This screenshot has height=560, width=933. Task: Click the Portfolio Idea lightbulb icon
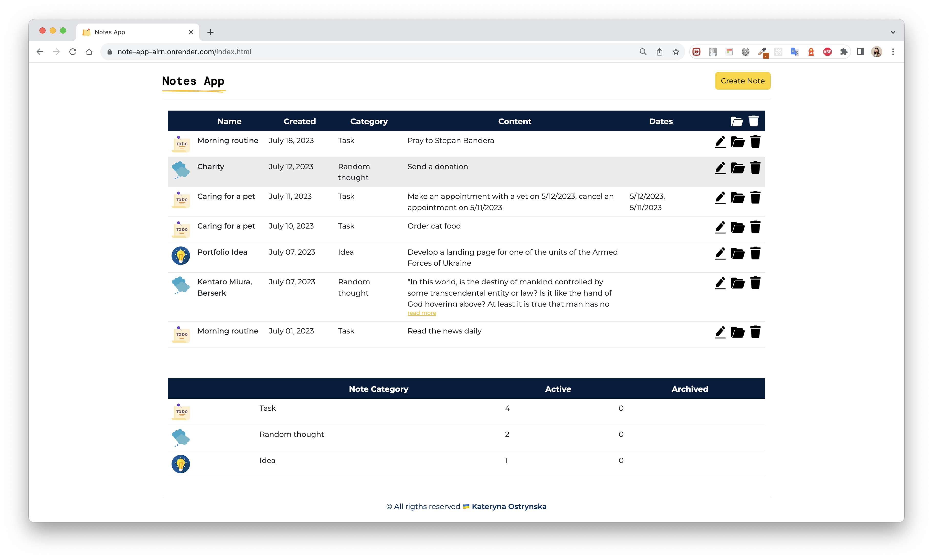(x=181, y=256)
